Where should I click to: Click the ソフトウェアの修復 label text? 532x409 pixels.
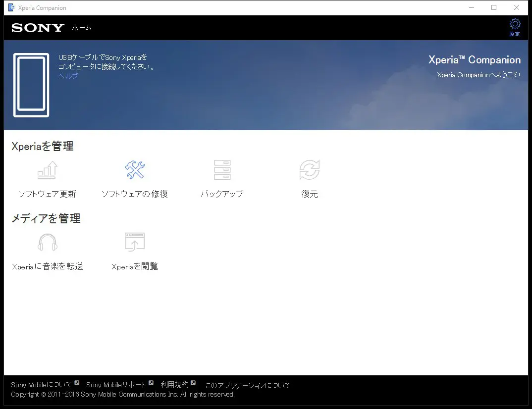click(135, 194)
